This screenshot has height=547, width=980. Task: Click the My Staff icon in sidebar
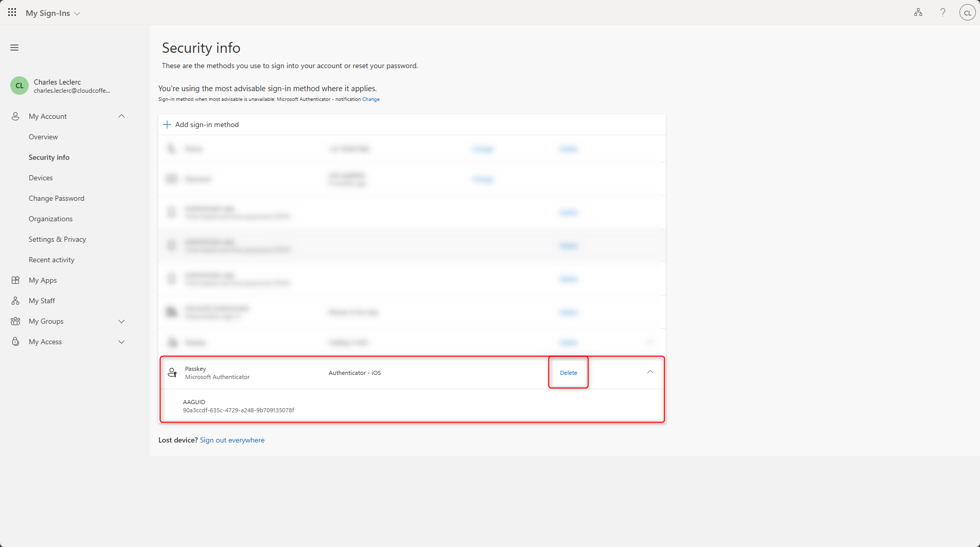pos(15,301)
